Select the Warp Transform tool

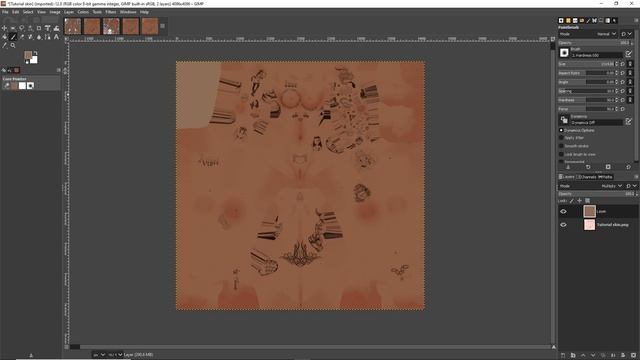pyautogui.click(x=56, y=28)
